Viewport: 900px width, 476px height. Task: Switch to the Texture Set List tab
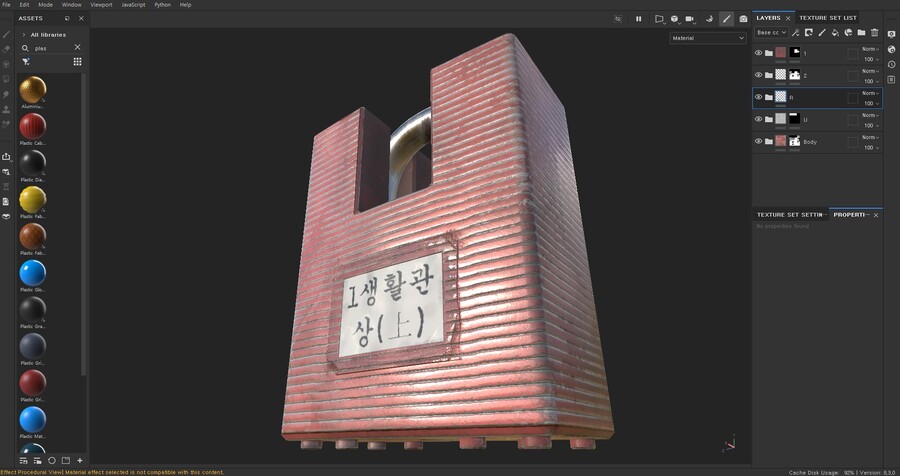coord(828,18)
